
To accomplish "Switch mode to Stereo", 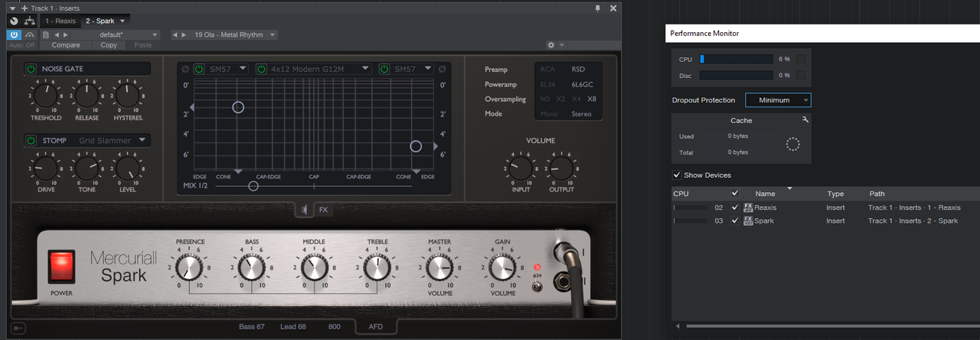I will click(x=582, y=113).
